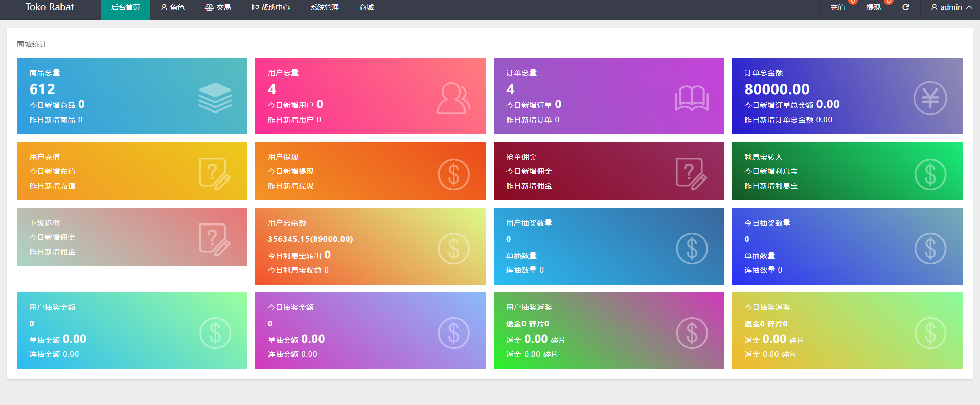Click the open book icon in 订单总量 card
This screenshot has width=980, height=405.
pyautogui.click(x=692, y=98)
